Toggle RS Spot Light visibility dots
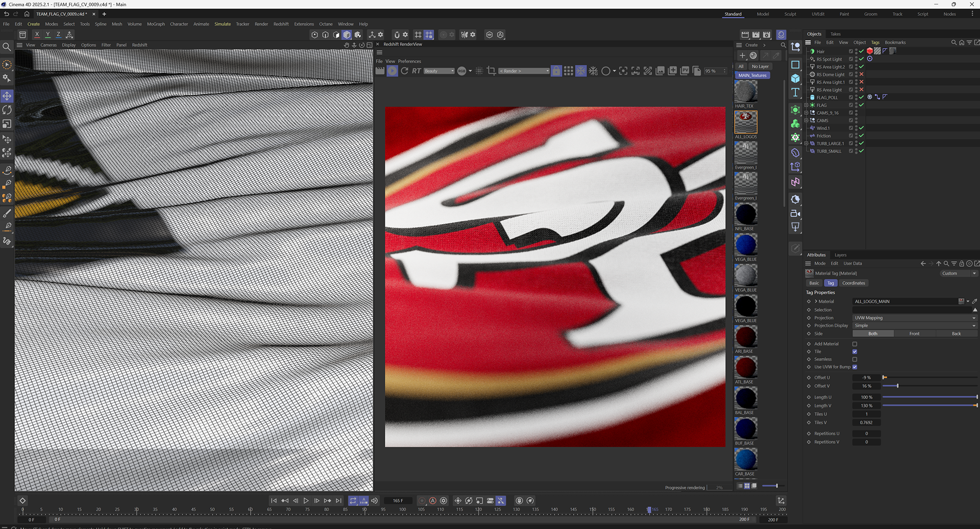The image size is (980, 529). coord(856,59)
